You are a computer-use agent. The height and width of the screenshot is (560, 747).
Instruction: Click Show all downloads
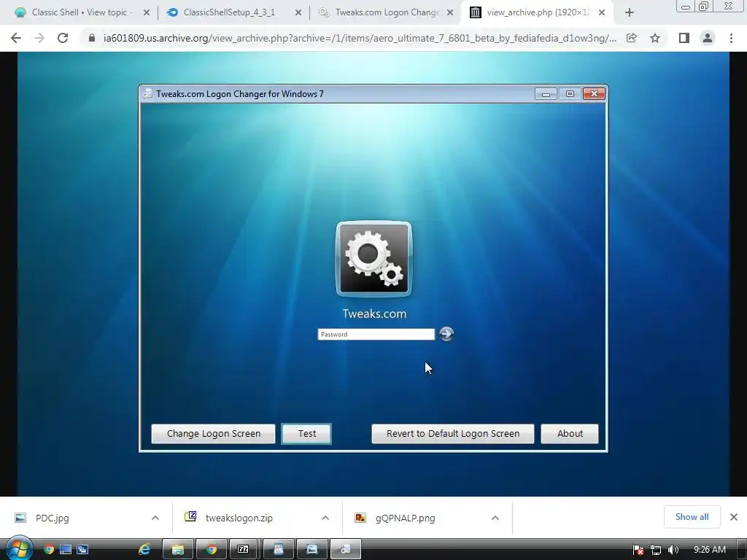pyautogui.click(x=692, y=517)
